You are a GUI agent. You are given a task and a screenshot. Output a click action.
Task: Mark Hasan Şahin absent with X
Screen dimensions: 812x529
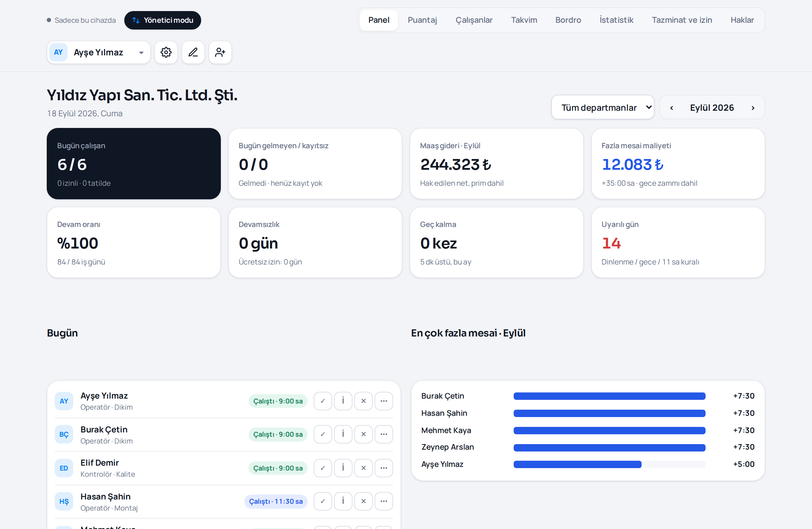pos(363,501)
